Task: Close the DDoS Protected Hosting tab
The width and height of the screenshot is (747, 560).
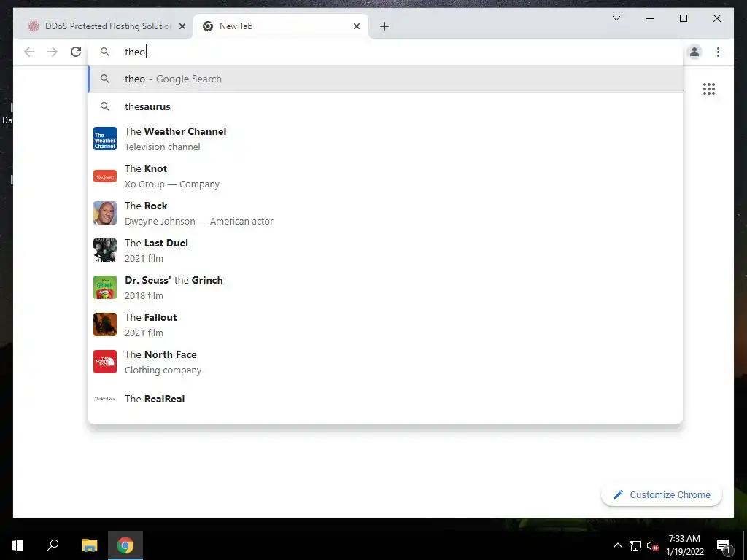Action: [x=182, y=26]
